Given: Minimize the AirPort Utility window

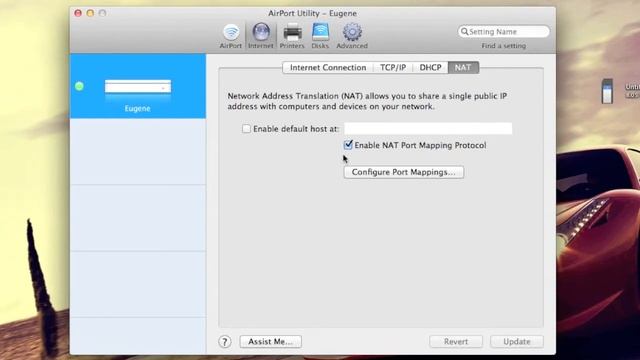Looking at the screenshot, I should tap(90, 13).
